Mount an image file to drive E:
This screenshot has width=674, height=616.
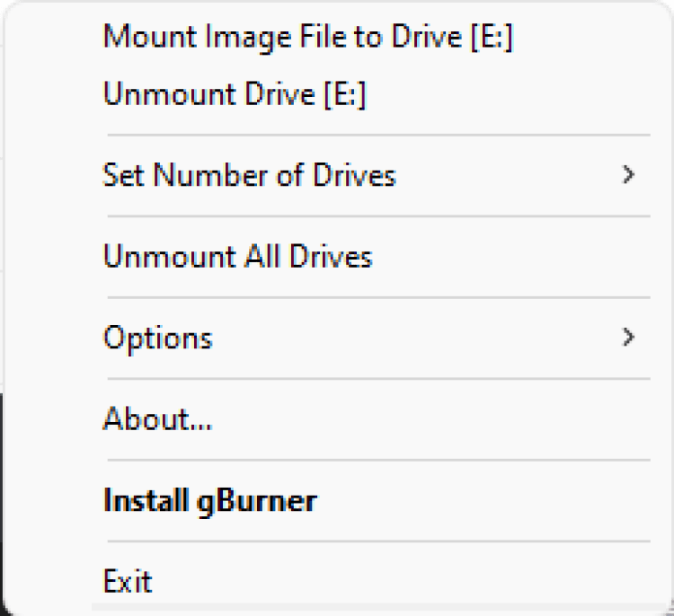pos(308,38)
